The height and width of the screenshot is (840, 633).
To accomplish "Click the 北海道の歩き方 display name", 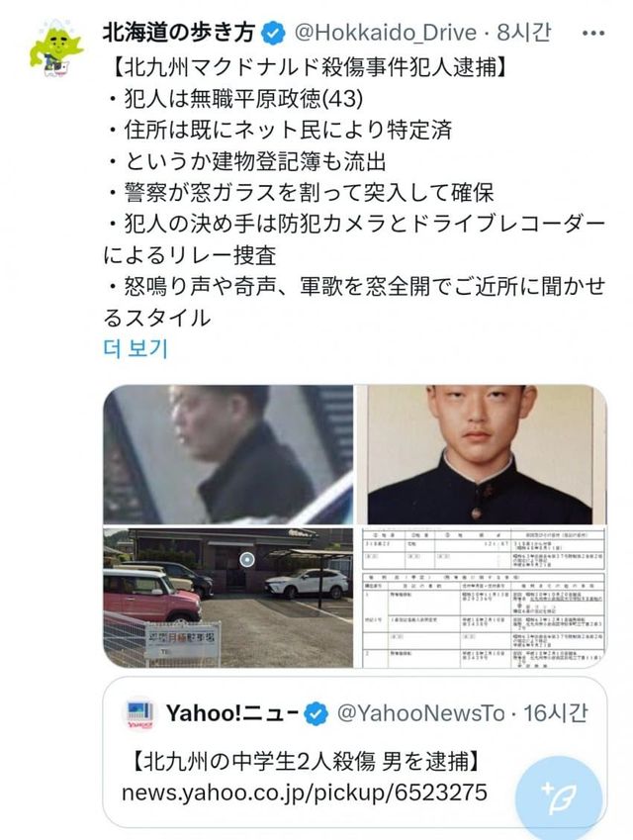I will [x=179, y=33].
